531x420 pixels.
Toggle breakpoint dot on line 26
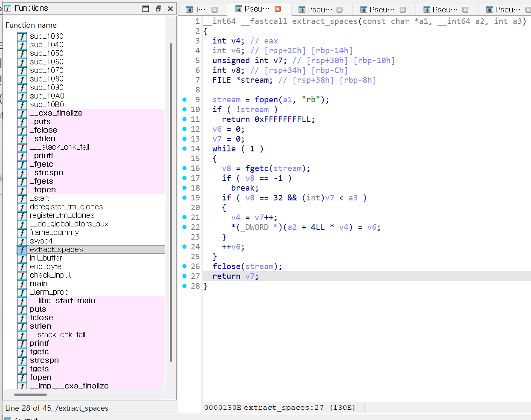tap(184, 266)
